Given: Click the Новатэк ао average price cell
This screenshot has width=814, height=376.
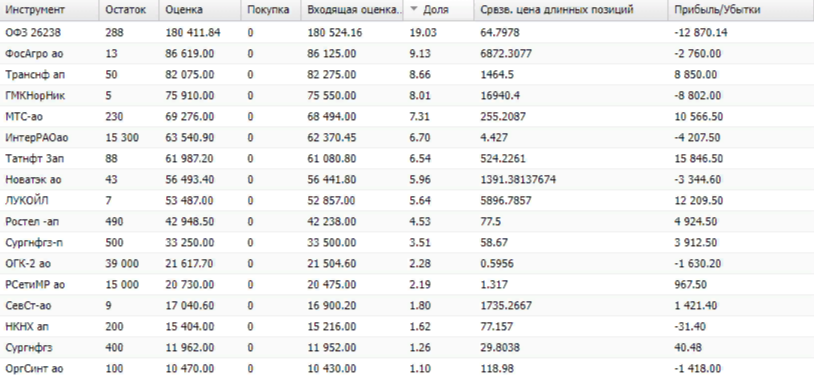Looking at the screenshot, I should pyautogui.click(x=519, y=180).
